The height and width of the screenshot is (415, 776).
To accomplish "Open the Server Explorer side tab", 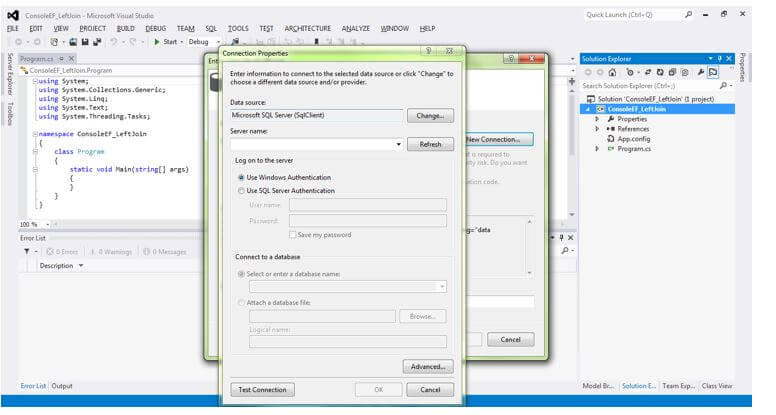I will [x=10, y=74].
